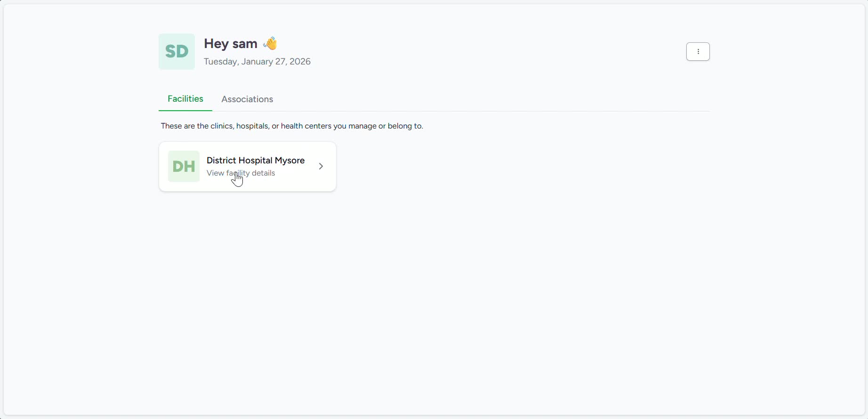868x419 pixels.
Task: Click the clinics and hospitals description sentence
Action: pyautogui.click(x=292, y=126)
